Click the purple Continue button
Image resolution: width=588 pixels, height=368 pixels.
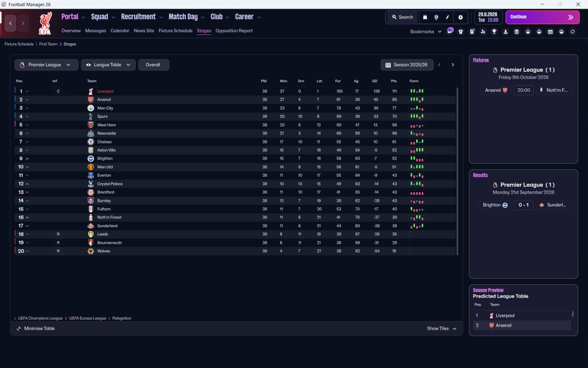tap(542, 17)
